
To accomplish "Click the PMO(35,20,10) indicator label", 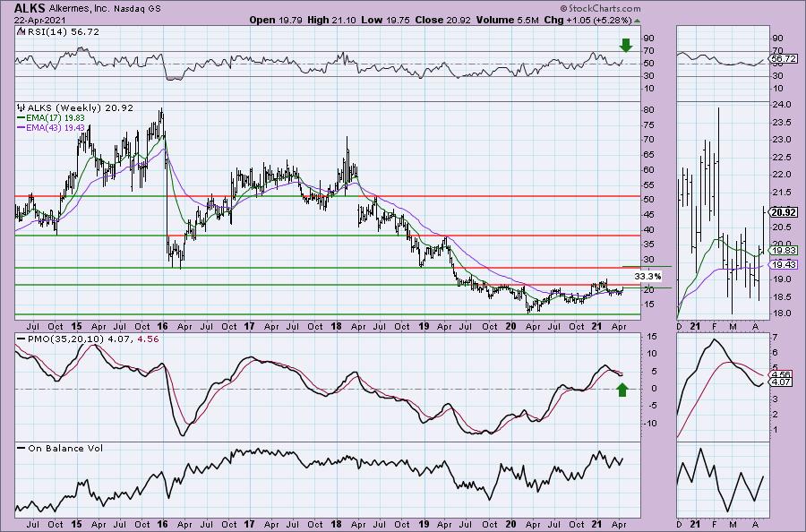I will (65, 339).
